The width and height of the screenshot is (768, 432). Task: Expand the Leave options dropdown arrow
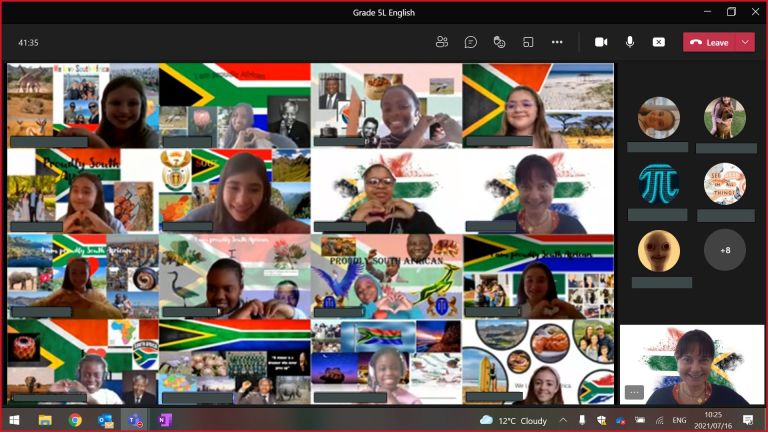pyautogui.click(x=745, y=42)
